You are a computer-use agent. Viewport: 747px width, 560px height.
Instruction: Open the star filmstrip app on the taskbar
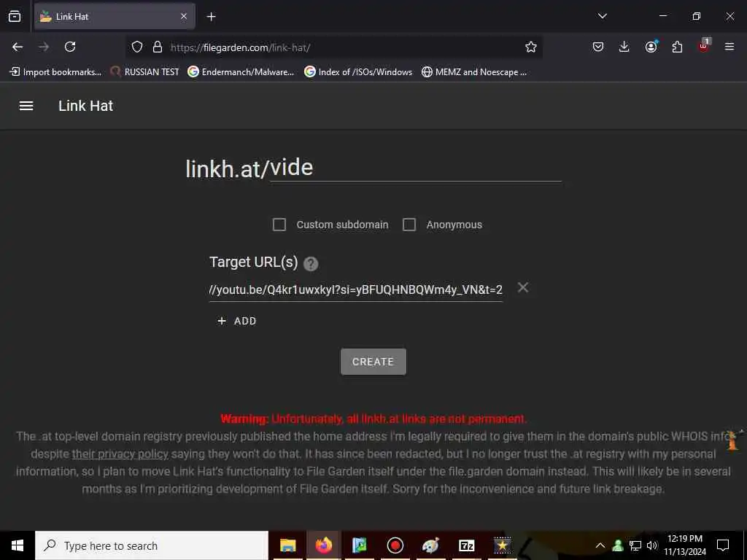(502, 545)
